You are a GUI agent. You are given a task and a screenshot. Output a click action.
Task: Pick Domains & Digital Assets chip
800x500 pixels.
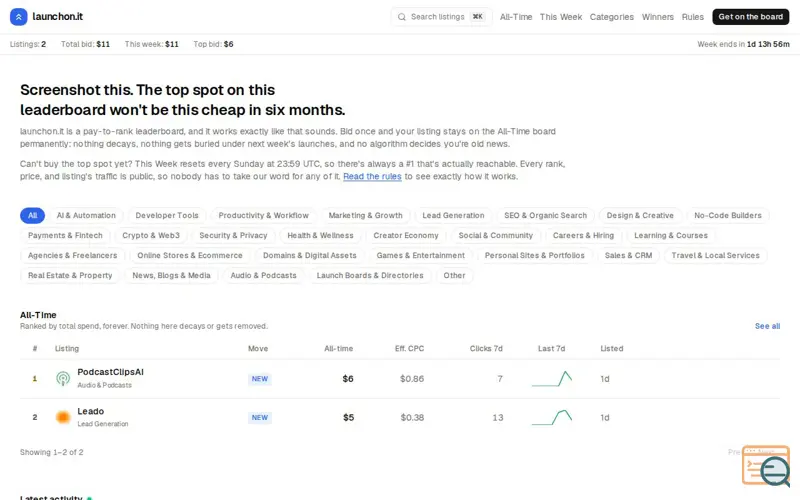[x=310, y=255]
